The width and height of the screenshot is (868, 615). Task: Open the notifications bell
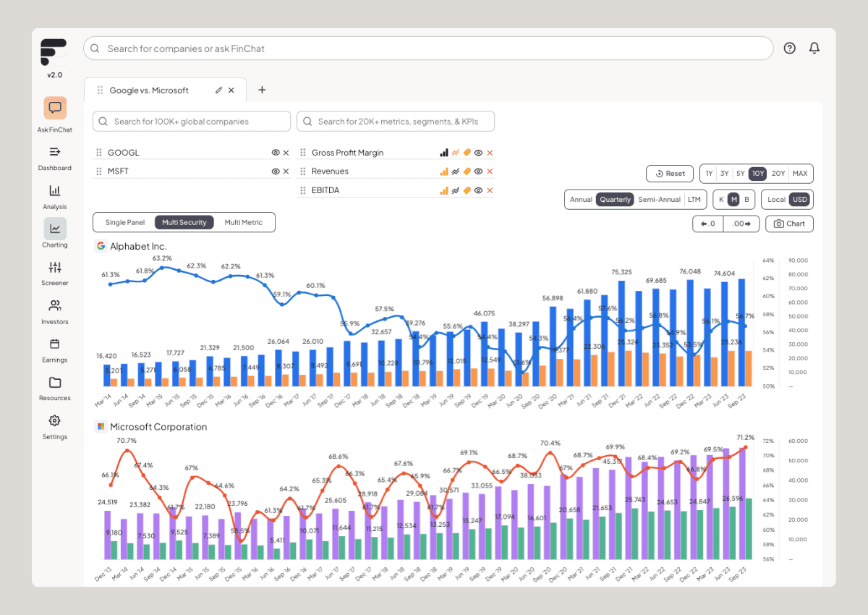tap(814, 48)
